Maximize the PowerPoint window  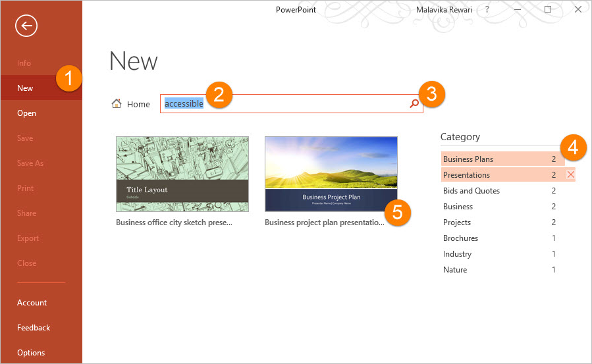tap(548, 9)
